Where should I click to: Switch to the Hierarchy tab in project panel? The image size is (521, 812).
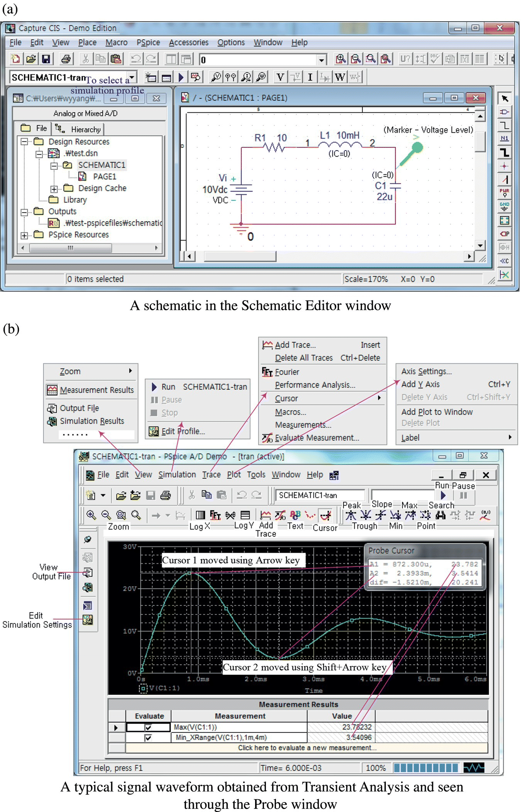(x=78, y=129)
